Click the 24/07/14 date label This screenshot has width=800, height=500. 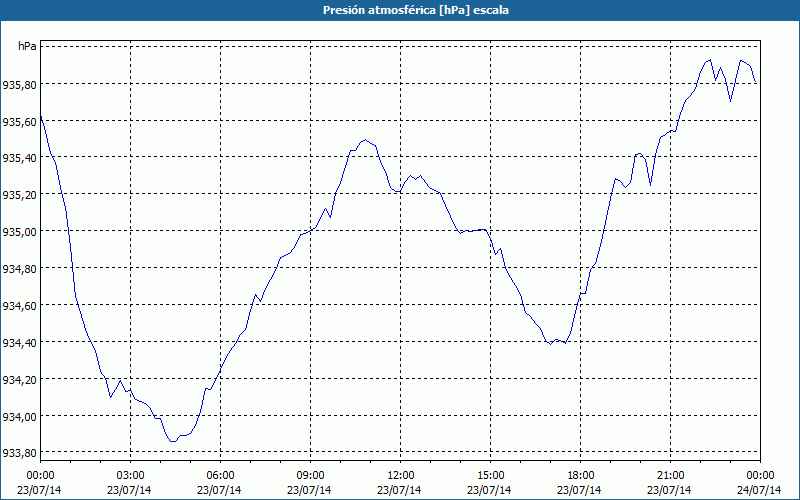point(759,490)
